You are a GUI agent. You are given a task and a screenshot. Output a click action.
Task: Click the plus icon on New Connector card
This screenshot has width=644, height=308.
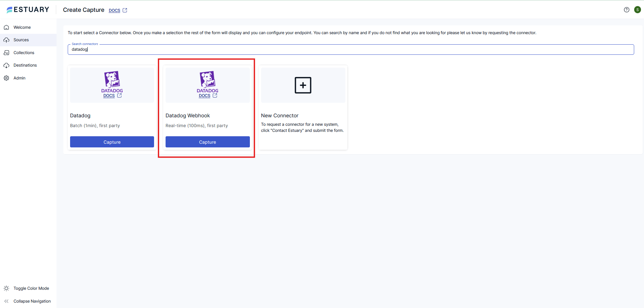point(303,85)
